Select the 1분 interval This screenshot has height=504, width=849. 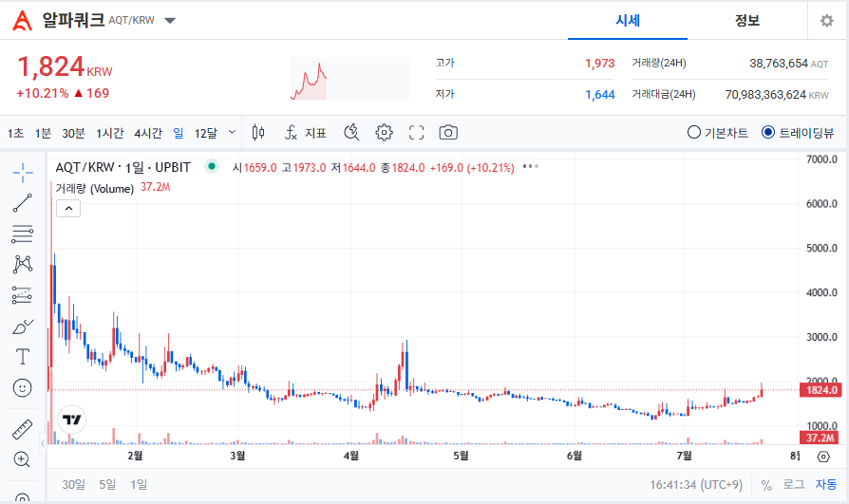point(43,133)
